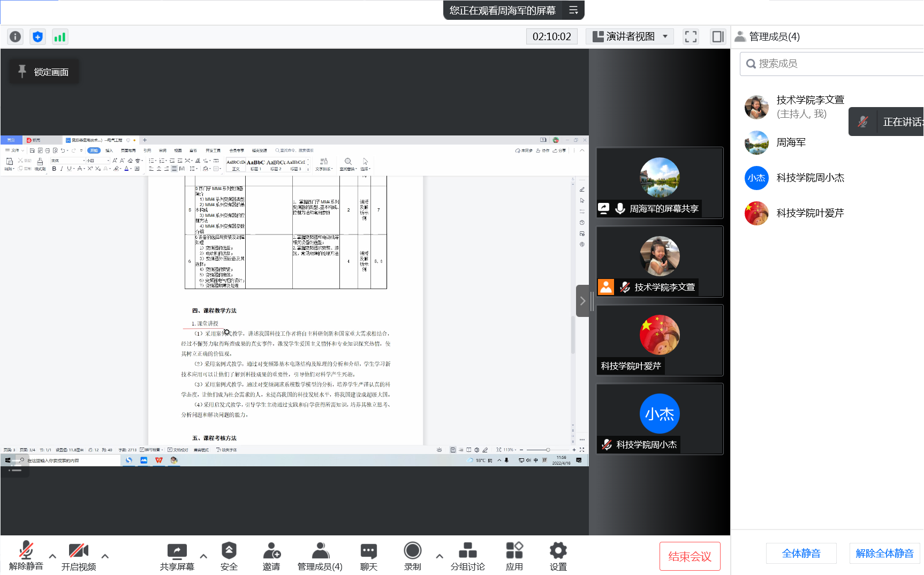Click the End Meeting button
924x575 pixels.
pyautogui.click(x=690, y=556)
